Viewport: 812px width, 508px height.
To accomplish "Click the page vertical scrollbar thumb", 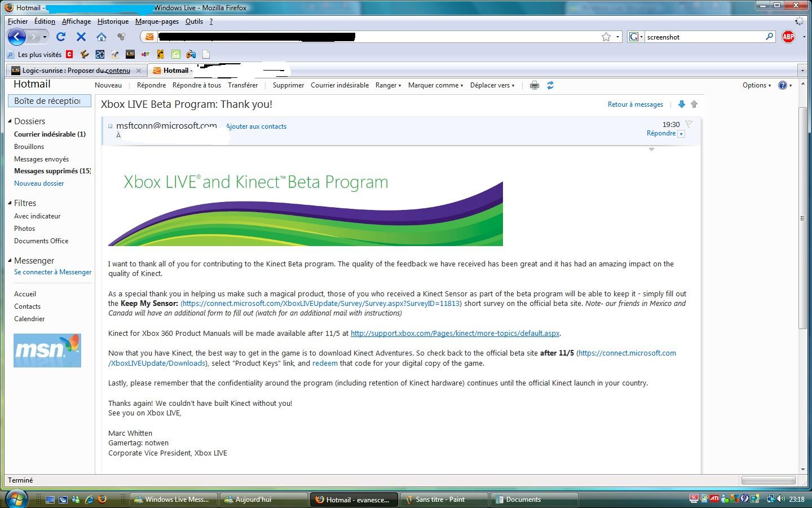I will pos(803,217).
